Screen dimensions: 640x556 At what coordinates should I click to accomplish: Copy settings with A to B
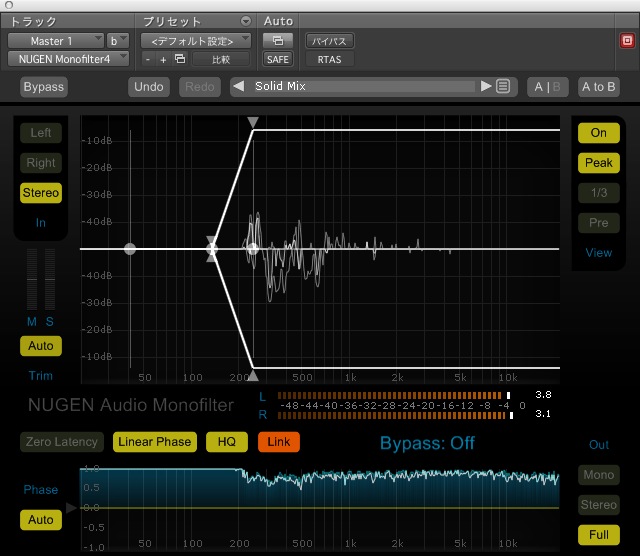click(599, 87)
